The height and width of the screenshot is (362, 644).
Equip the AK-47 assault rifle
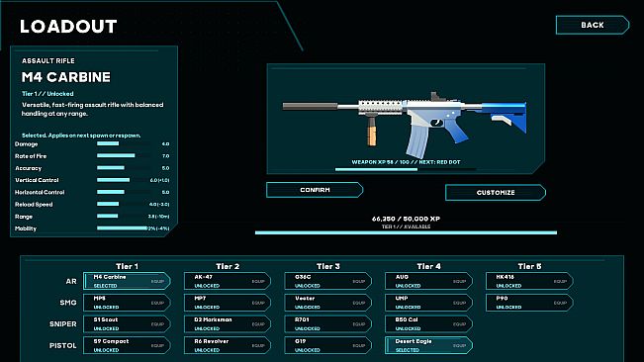coord(228,281)
